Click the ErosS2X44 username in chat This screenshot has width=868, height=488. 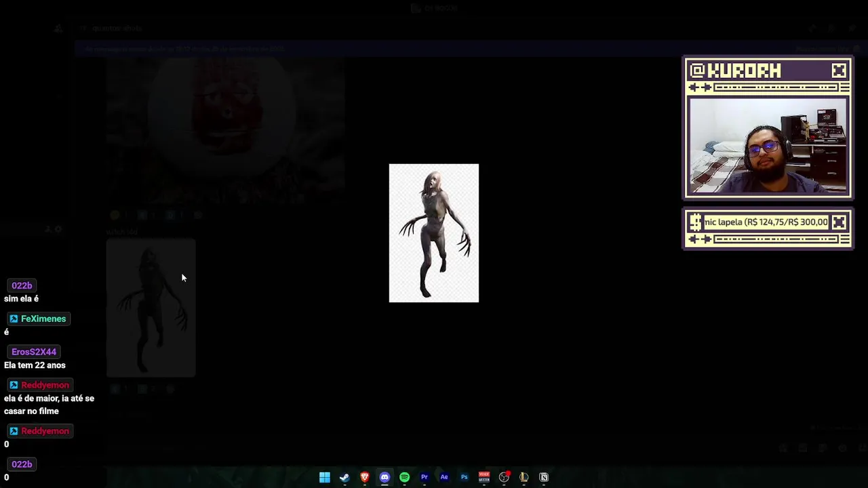(34, 352)
